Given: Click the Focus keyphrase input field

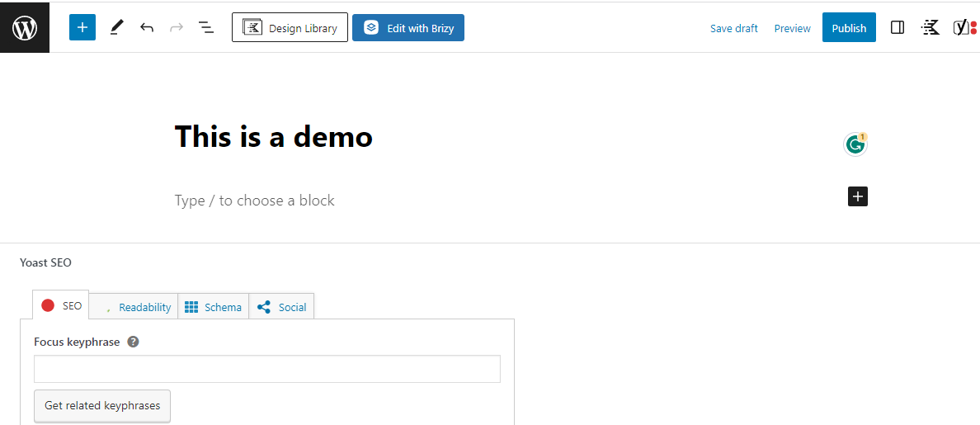Looking at the screenshot, I should (267, 369).
